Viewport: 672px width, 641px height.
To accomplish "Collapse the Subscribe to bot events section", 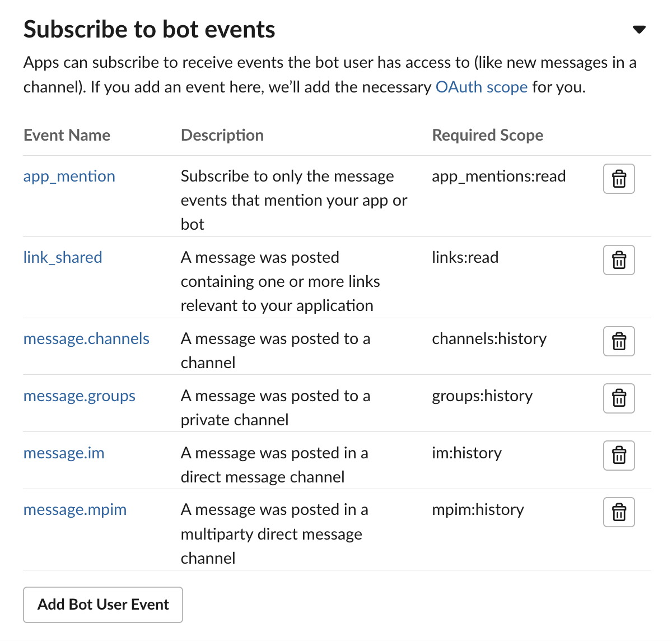I will pos(639,30).
